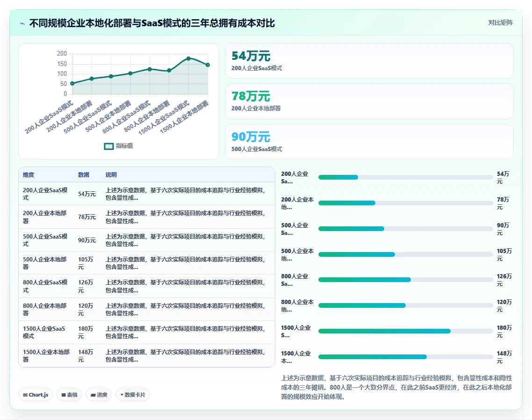This screenshot has height=420, width=532.
Task: Click the 180万元 progress bar
Action: (405, 331)
